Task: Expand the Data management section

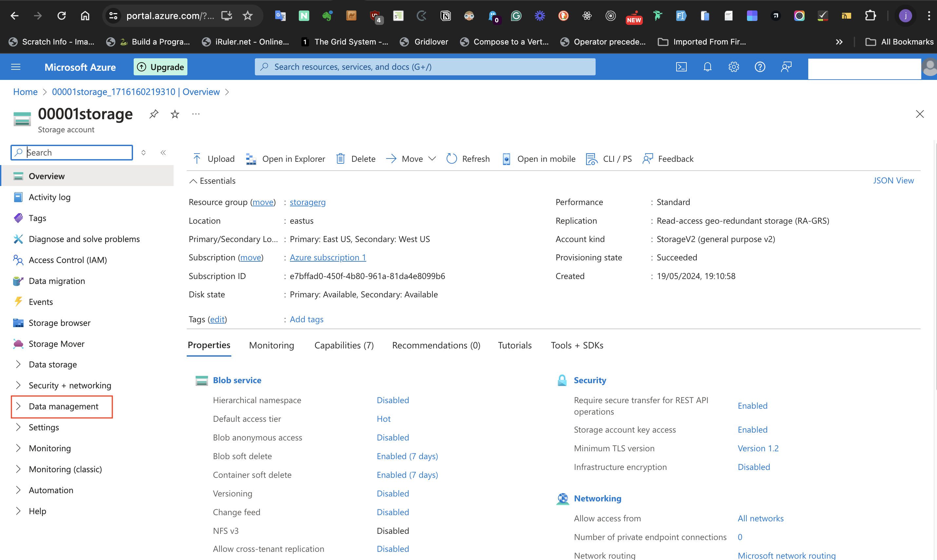Action: tap(63, 406)
